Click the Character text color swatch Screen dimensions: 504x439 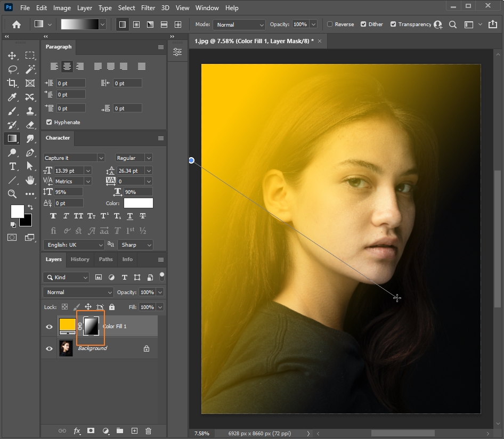tap(138, 203)
